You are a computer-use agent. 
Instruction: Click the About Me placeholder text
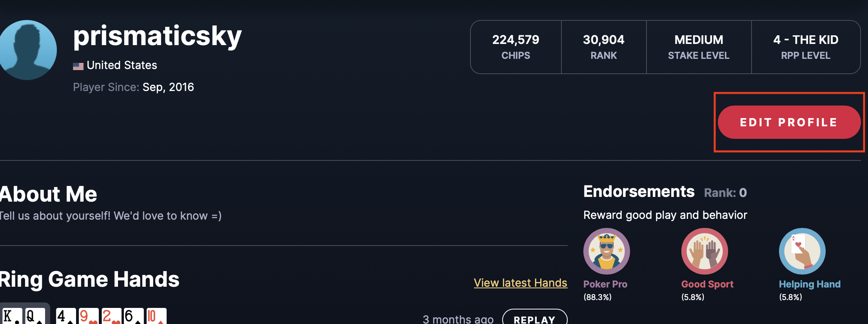pyautogui.click(x=111, y=216)
